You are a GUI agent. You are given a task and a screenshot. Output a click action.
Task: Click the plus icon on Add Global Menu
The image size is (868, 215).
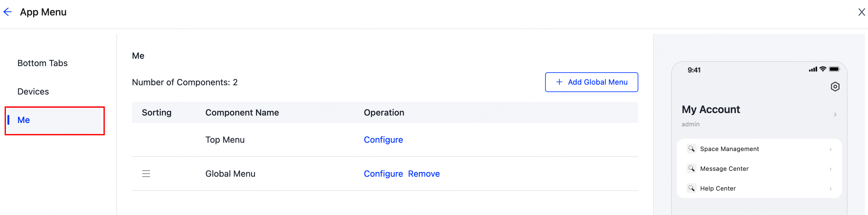tap(559, 82)
